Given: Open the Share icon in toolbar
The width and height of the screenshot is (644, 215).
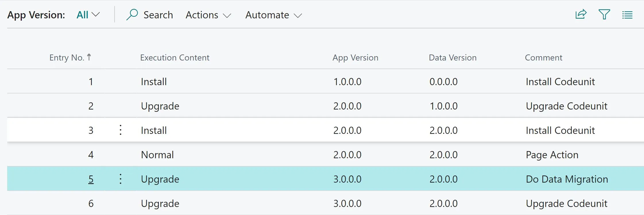Looking at the screenshot, I should [581, 14].
